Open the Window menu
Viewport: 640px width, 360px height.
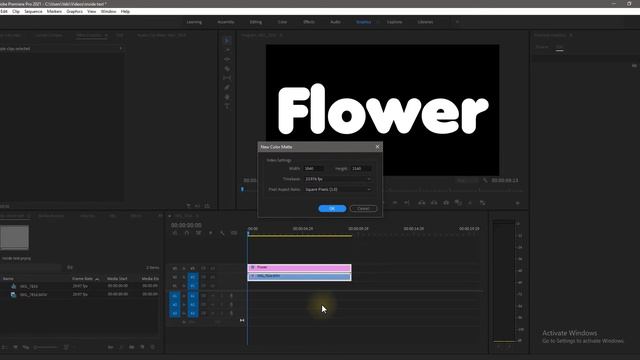tap(108, 11)
